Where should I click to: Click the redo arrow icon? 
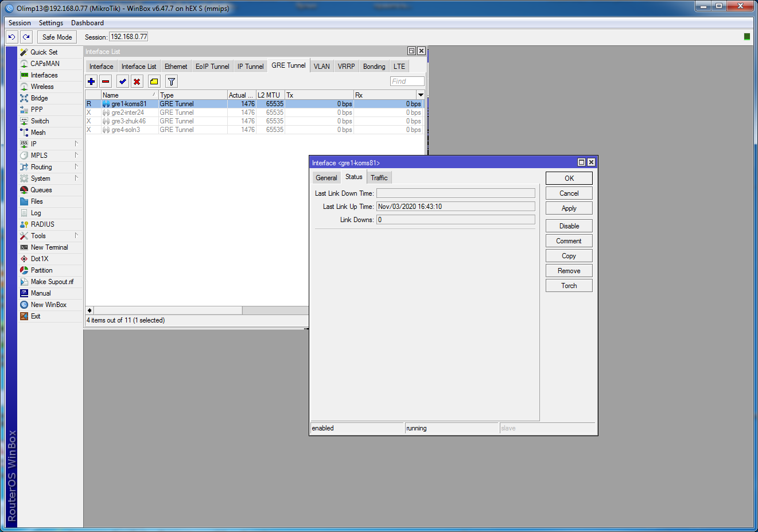pyautogui.click(x=26, y=37)
